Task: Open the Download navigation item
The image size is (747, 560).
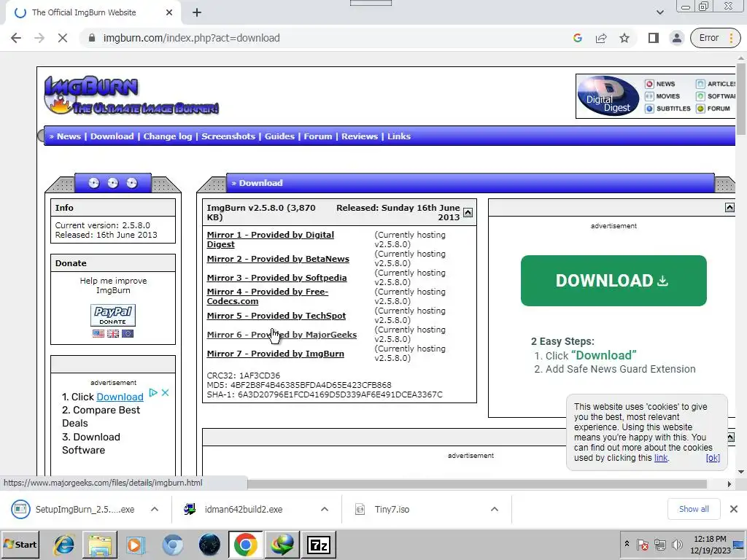Action: tap(112, 136)
